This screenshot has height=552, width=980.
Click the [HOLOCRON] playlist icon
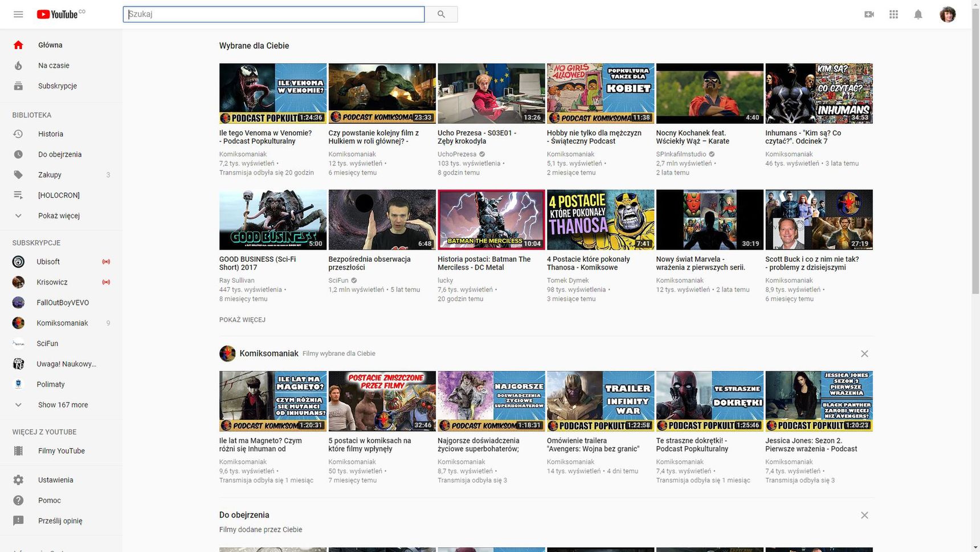[x=18, y=195]
